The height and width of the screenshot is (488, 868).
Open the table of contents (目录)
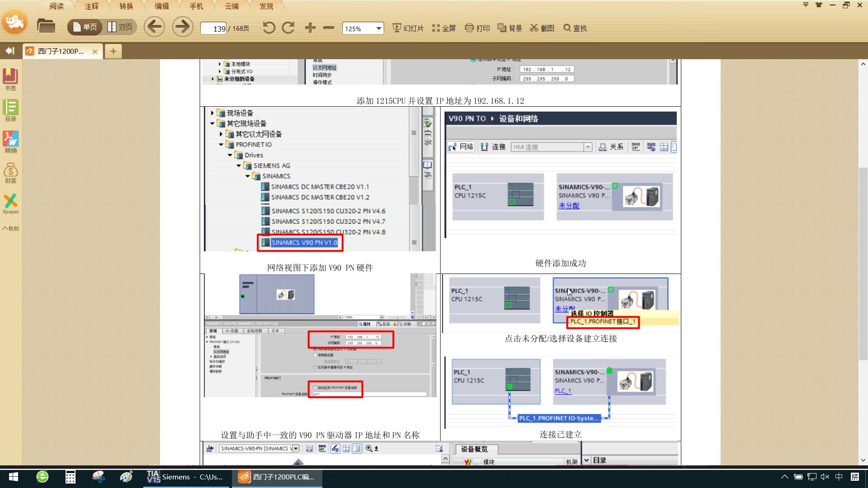[x=10, y=110]
